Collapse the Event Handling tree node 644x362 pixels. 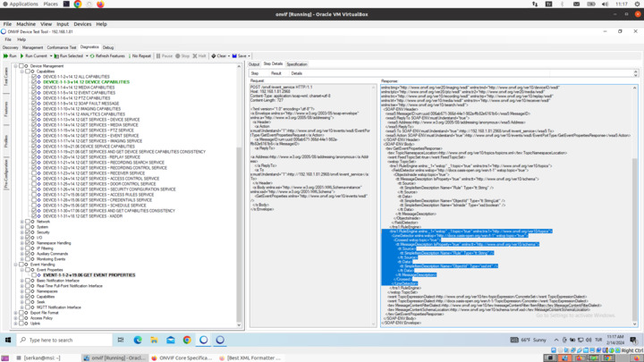(x=16, y=265)
